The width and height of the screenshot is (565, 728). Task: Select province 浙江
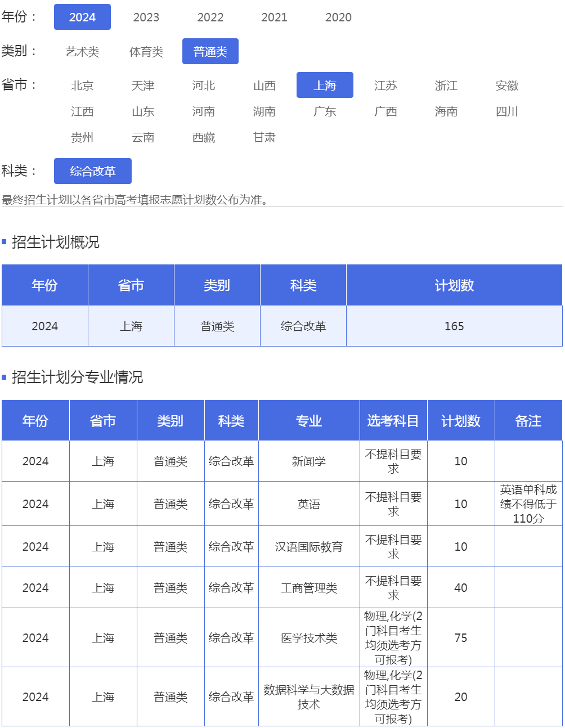446,85
